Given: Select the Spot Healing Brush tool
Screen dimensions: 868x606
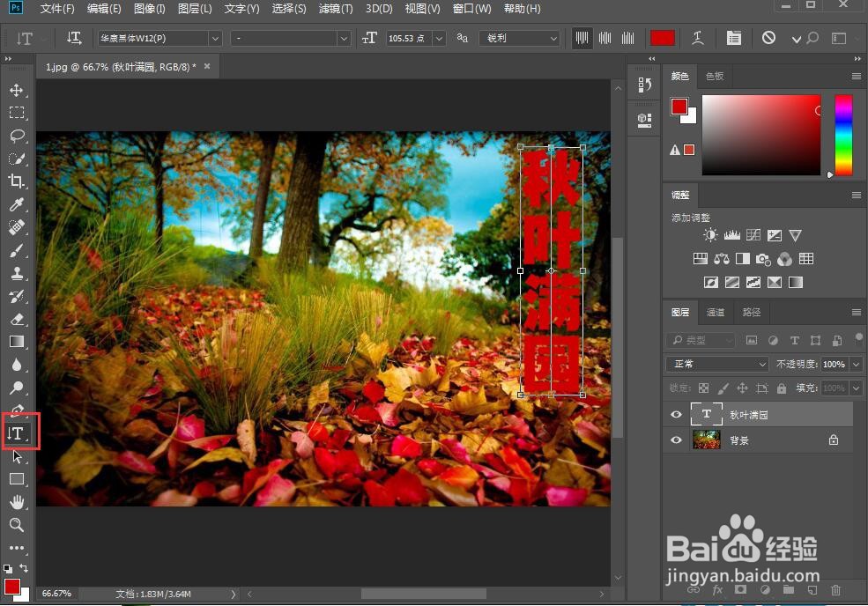Looking at the screenshot, I should point(16,227).
